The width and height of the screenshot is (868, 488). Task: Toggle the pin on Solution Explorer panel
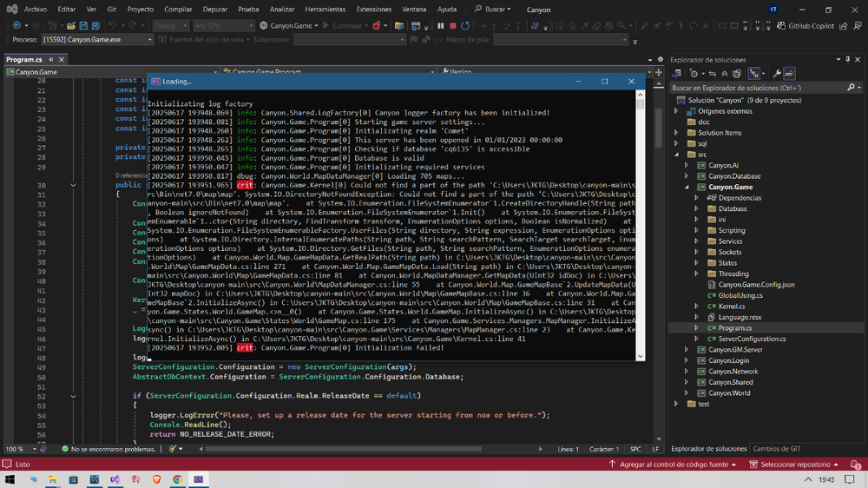point(845,59)
